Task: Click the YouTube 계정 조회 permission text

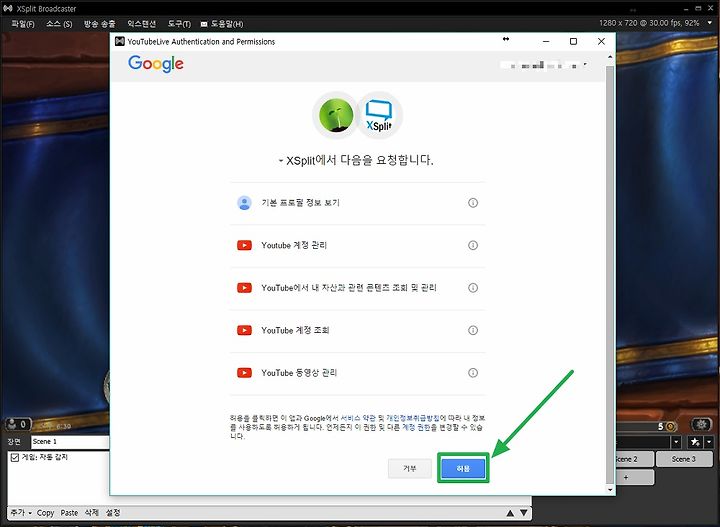Action: [x=295, y=330]
